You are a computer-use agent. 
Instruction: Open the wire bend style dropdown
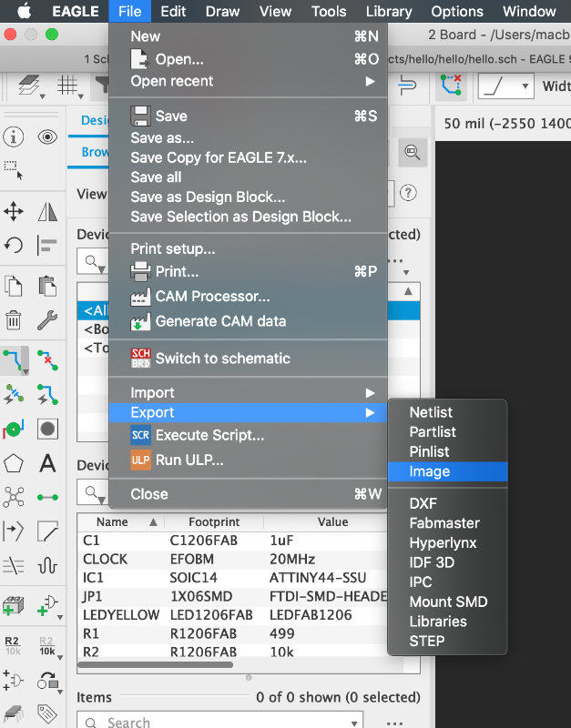[506, 86]
